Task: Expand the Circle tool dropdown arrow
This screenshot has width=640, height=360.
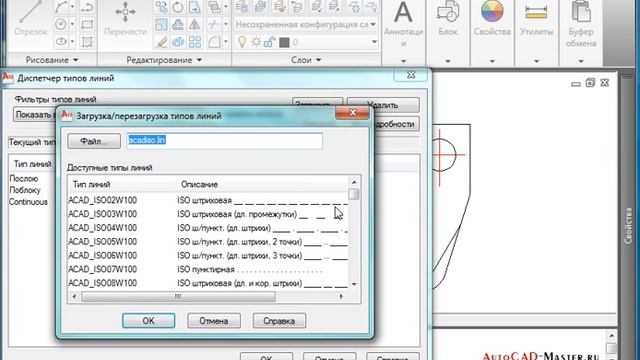Action: tap(72, 24)
